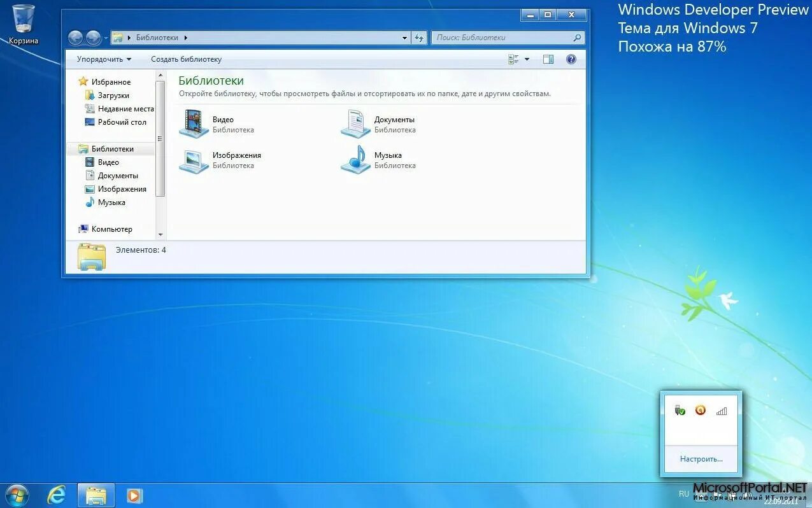The image size is (812, 508).
Task: Select Избранное in the navigation pane
Action: pos(111,82)
